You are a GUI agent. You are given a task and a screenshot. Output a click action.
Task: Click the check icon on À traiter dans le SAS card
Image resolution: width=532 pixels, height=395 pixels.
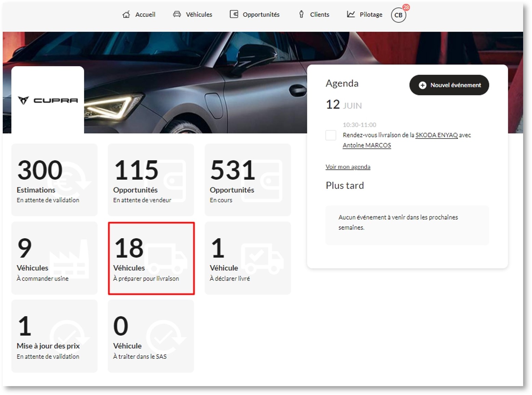pos(166,336)
